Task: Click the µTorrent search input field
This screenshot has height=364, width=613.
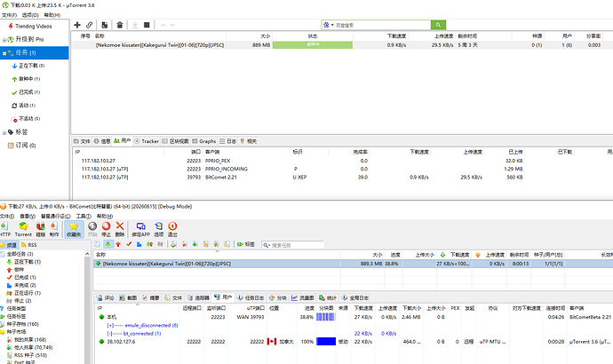Action: point(382,25)
